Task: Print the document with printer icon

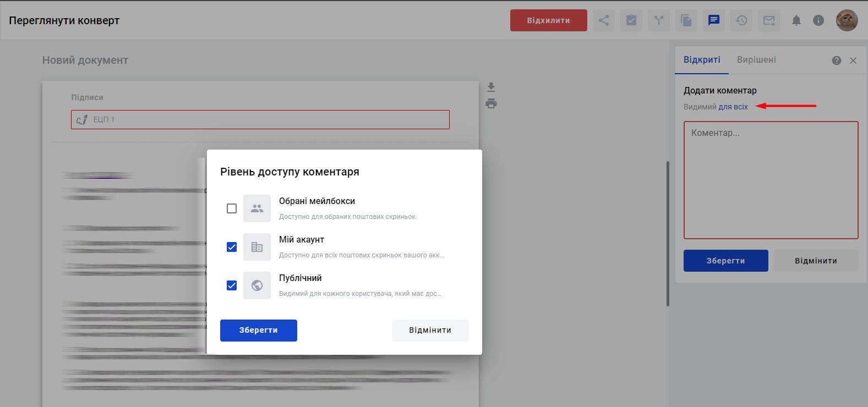Action: click(491, 103)
